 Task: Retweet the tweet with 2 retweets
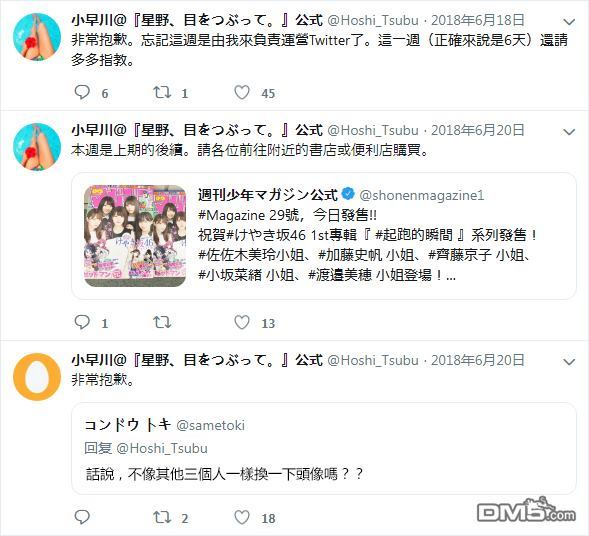pos(162,517)
